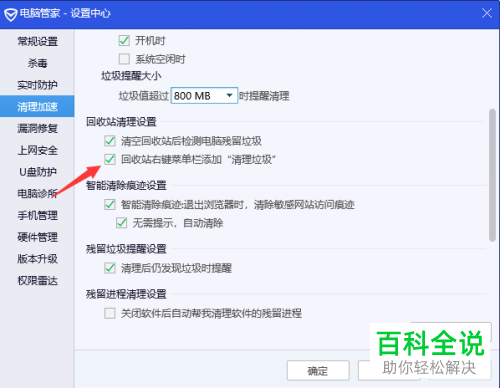Click the settings vertical scrollbar thumb
The width and height of the screenshot is (500, 388).
coord(492,175)
